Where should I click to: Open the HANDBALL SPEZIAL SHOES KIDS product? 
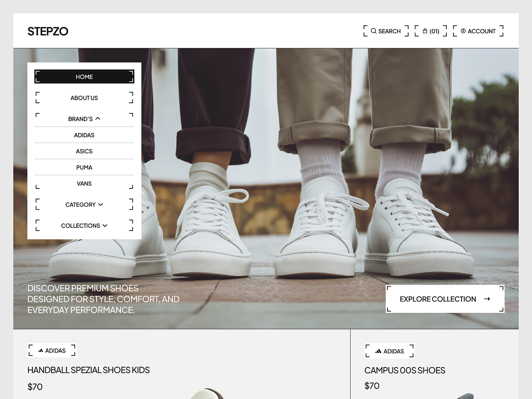[89, 370]
